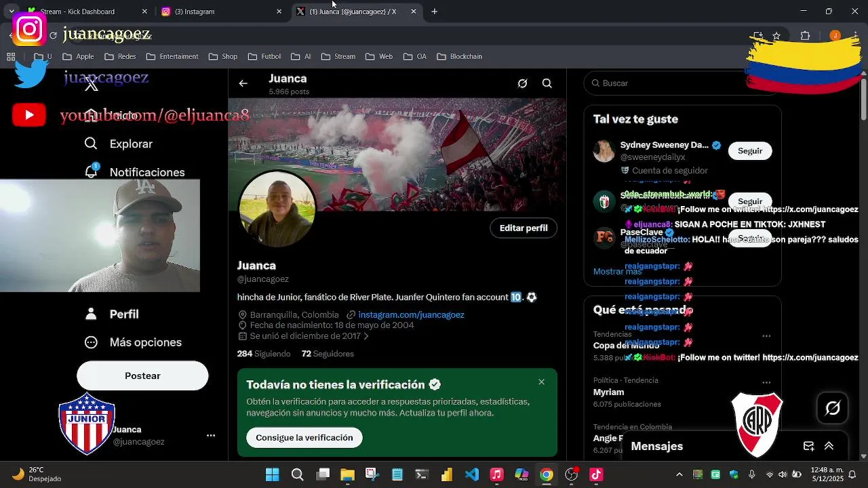The width and height of the screenshot is (868, 488).
Task: Open Terminal from taskbar
Action: pyautogui.click(x=422, y=474)
